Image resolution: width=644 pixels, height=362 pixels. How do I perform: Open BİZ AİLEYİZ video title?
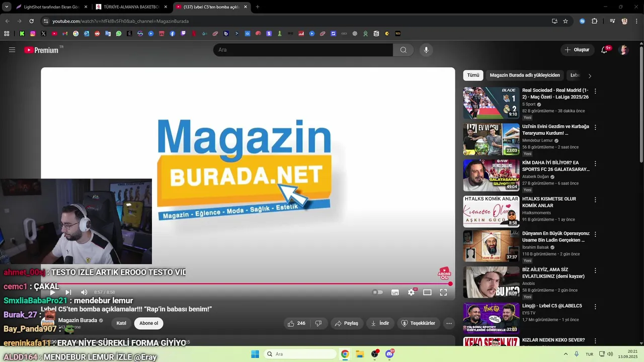[553, 273]
